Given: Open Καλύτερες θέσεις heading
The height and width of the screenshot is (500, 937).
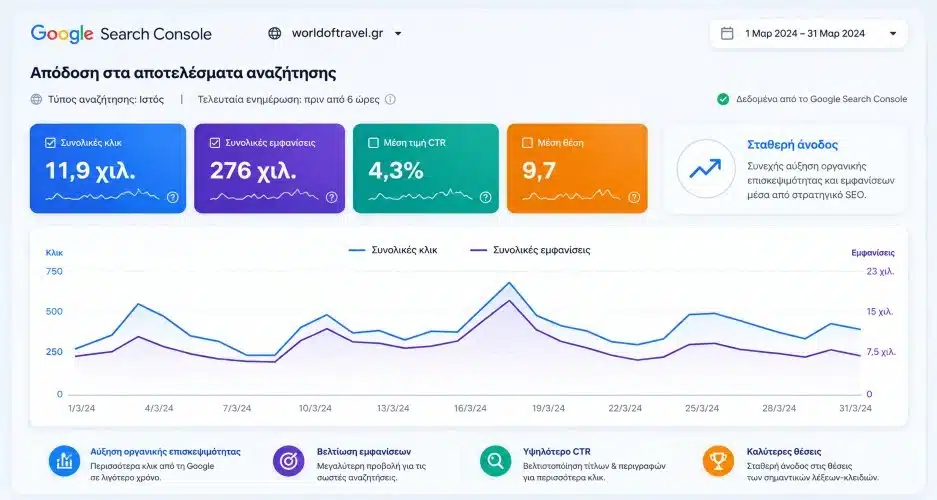Looking at the screenshot, I should tap(784, 452).
